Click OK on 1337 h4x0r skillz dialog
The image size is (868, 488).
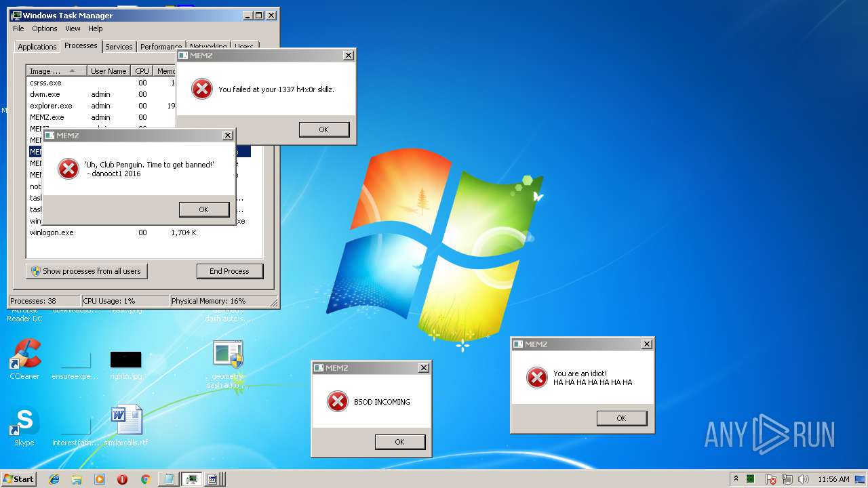[323, 129]
